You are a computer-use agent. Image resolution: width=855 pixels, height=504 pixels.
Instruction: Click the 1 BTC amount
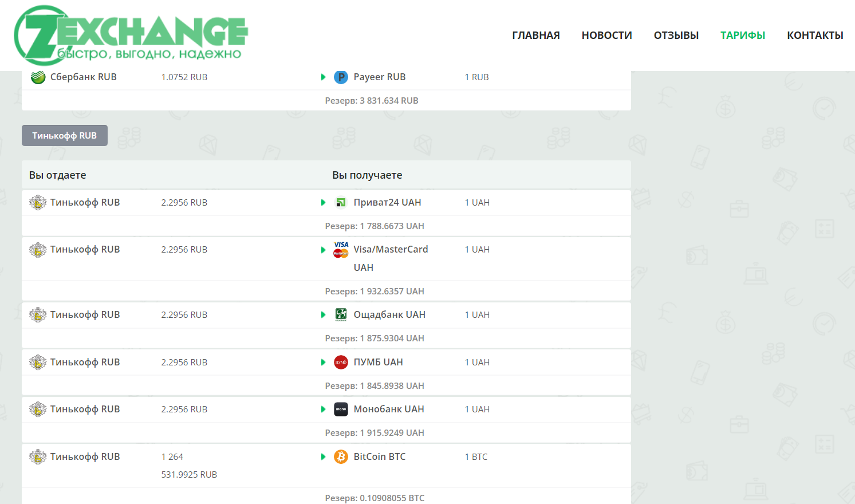(476, 457)
